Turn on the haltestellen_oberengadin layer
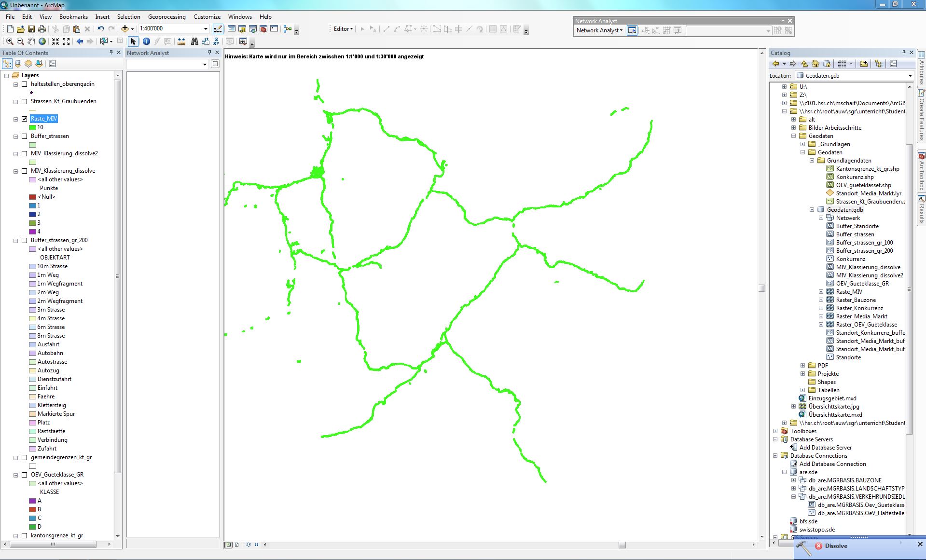926x560 pixels. pos(25,84)
